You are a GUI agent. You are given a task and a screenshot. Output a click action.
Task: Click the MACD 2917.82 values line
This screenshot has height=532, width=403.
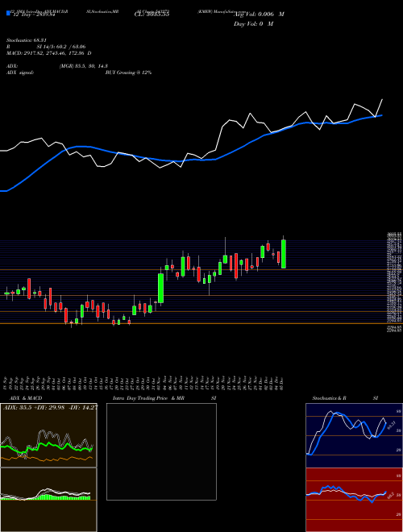click(x=49, y=53)
